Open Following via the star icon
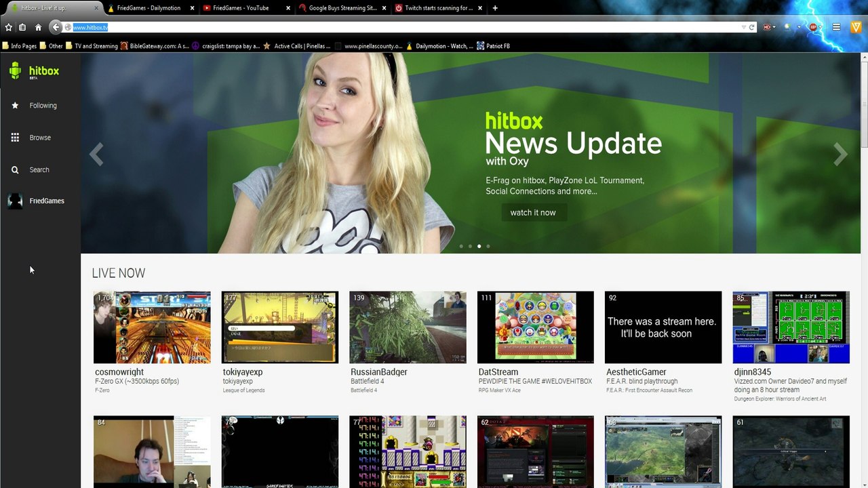This screenshot has height=488, width=868. tap(15, 106)
